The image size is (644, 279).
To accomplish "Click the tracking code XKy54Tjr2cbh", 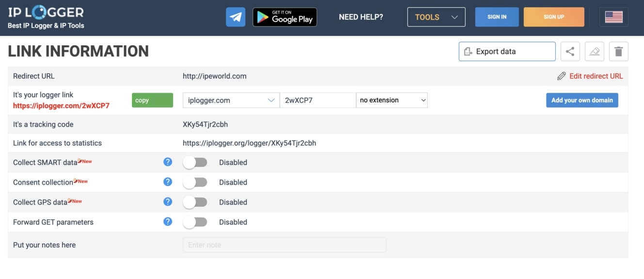I will 205,124.
